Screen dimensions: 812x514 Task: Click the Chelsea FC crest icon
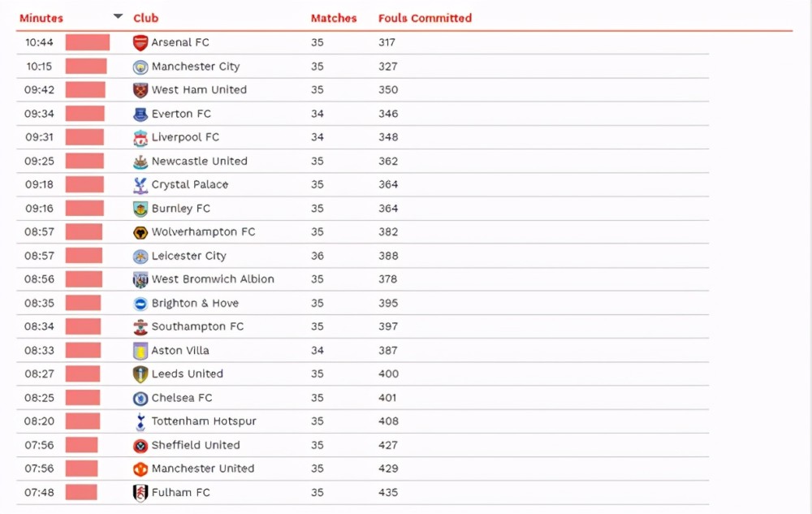(140, 398)
